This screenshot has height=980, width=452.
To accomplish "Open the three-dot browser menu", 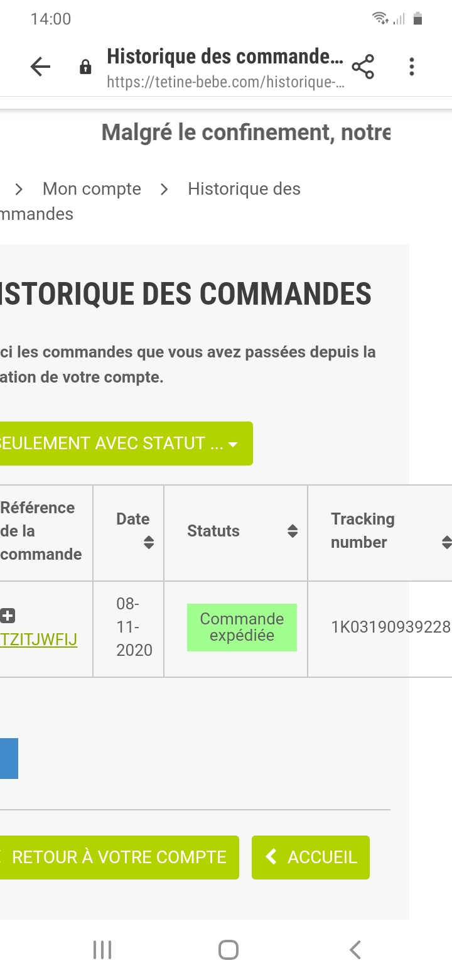I will pyautogui.click(x=412, y=67).
